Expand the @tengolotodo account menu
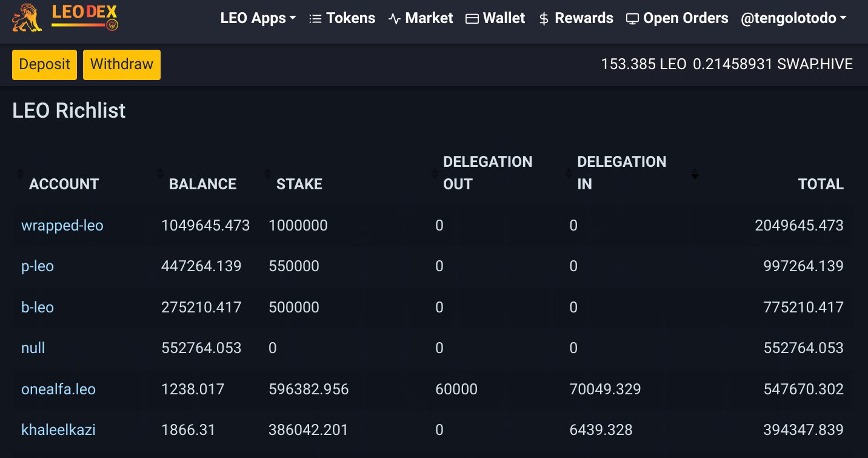Viewport: 868px width, 458px height. coord(793,18)
